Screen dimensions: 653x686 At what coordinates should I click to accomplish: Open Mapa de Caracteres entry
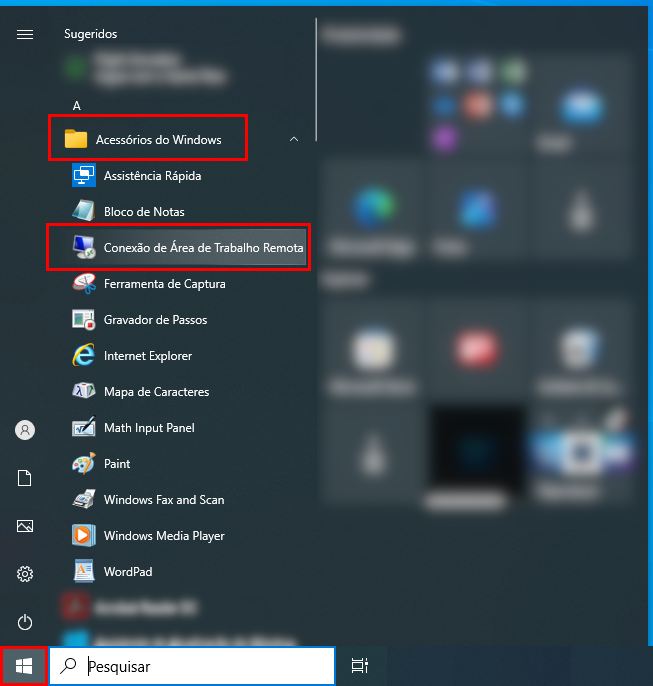pos(156,392)
